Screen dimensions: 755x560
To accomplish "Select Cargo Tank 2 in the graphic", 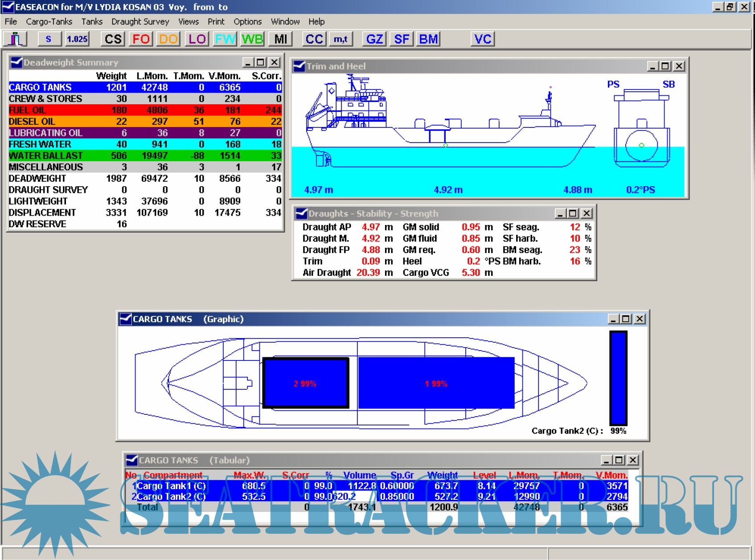I will point(306,383).
